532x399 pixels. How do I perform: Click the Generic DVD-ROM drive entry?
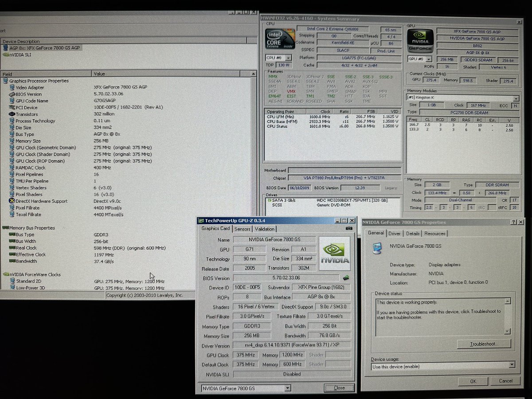click(x=333, y=205)
